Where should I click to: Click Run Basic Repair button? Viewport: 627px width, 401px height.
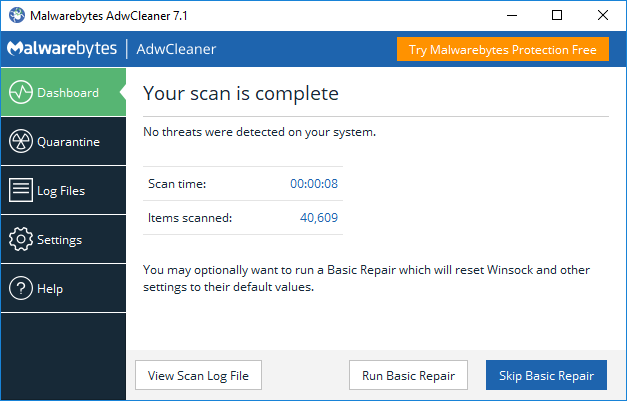point(408,375)
